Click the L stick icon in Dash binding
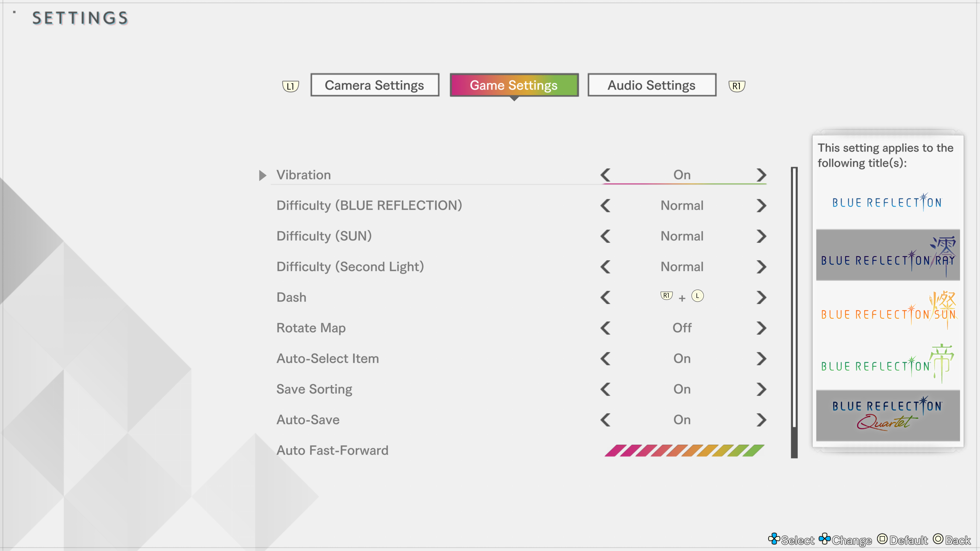 [697, 296]
